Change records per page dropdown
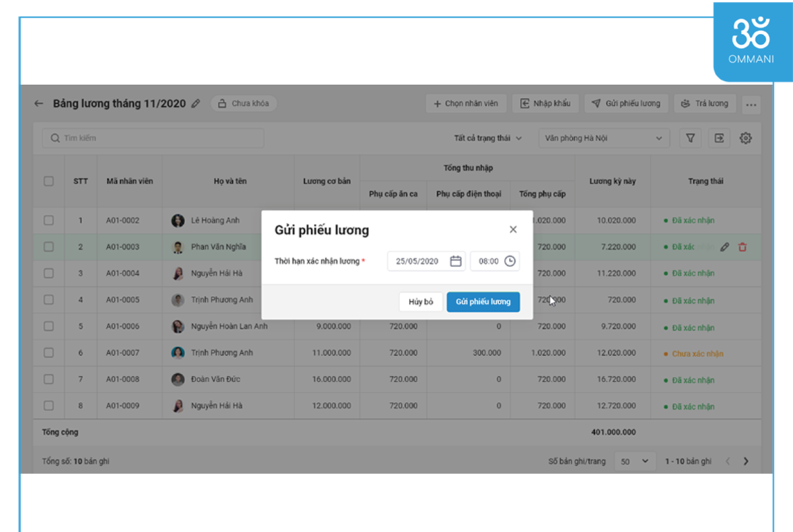Image resolution: width=793 pixels, height=532 pixels. (x=634, y=461)
